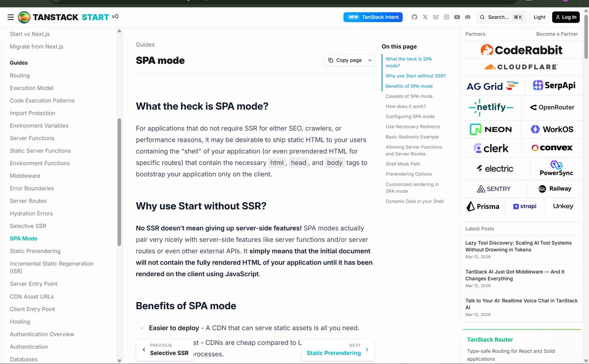The width and height of the screenshot is (589, 364).
Task: Jump to 'Dynamic Data in your Shell'
Action: 415,202
